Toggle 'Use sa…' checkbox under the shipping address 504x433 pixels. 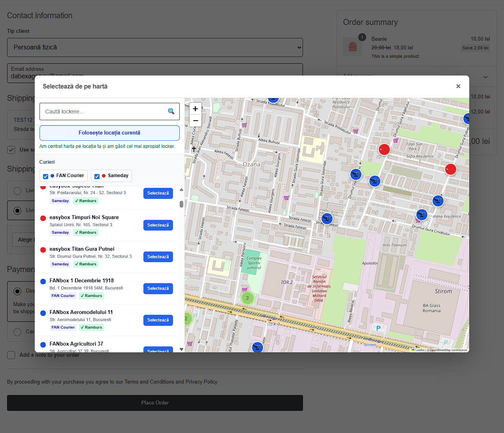11,150
